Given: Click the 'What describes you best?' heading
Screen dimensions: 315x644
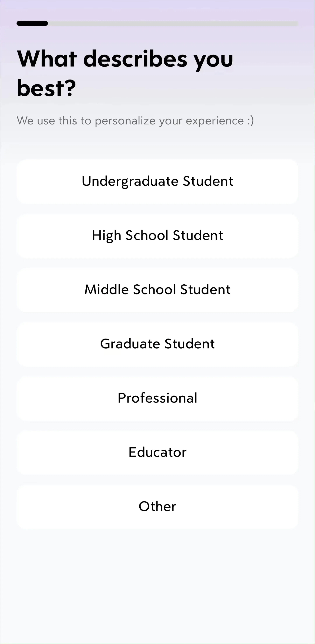Looking at the screenshot, I should tap(125, 73).
